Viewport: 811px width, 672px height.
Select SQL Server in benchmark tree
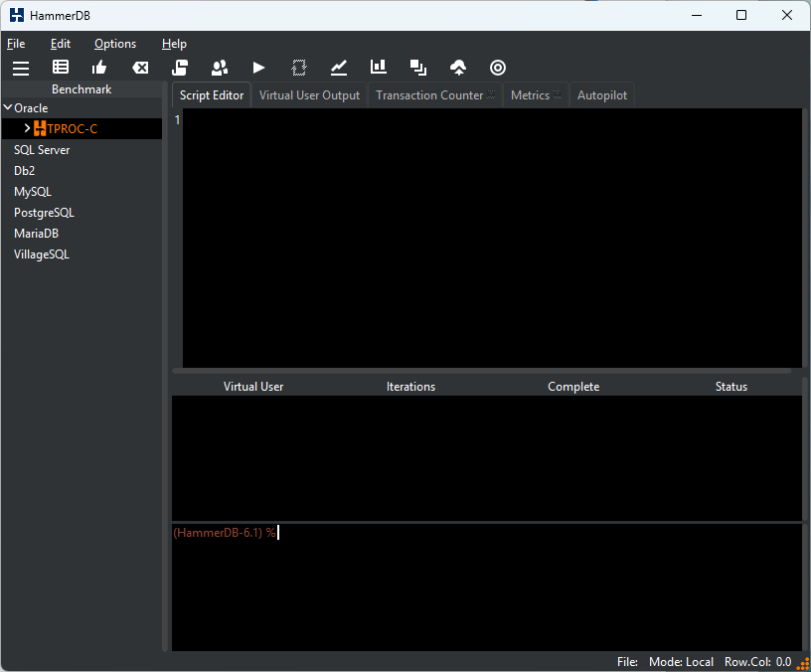tap(42, 150)
